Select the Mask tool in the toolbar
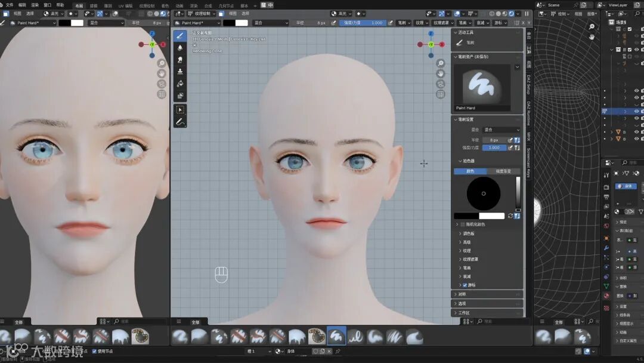This screenshot has width=644, height=363. (180, 96)
